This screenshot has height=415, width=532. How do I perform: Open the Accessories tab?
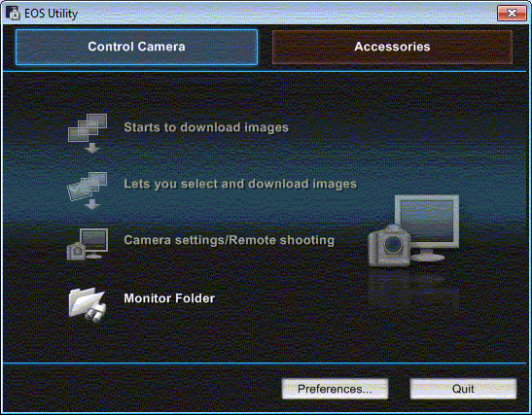coord(392,47)
